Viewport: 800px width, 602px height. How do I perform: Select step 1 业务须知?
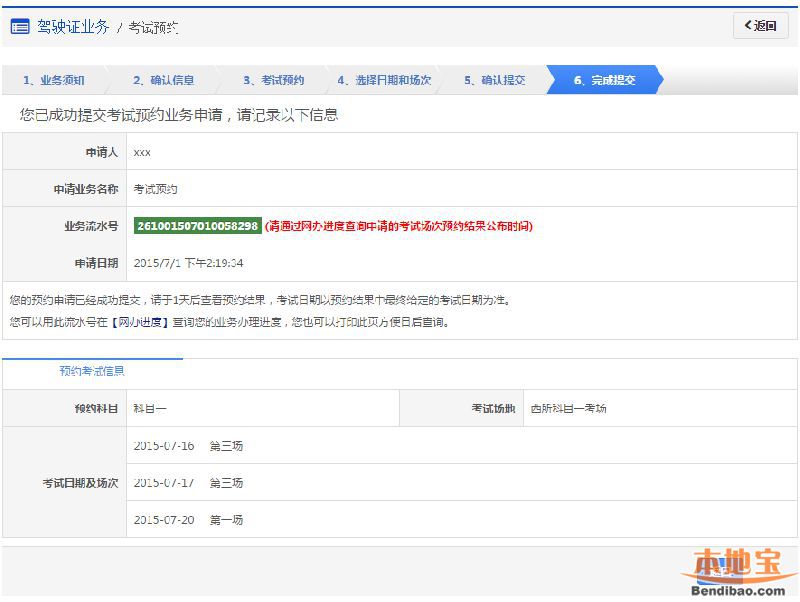(54, 80)
